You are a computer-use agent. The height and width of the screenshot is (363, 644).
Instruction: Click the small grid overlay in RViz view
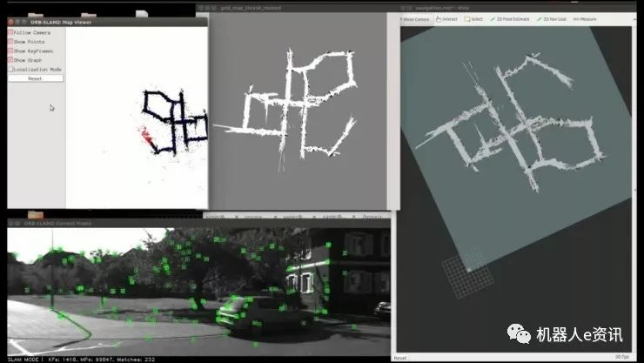pos(467,273)
